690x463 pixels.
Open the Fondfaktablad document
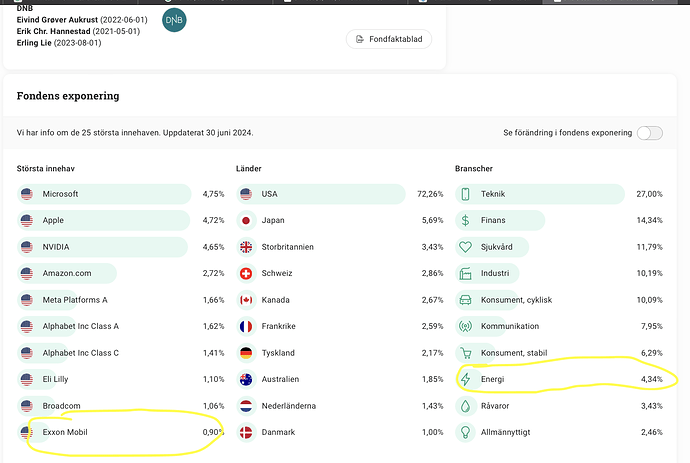point(389,39)
